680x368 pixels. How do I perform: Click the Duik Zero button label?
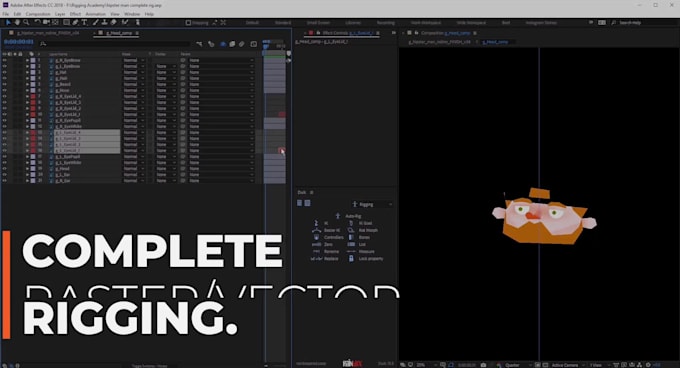tap(328, 244)
